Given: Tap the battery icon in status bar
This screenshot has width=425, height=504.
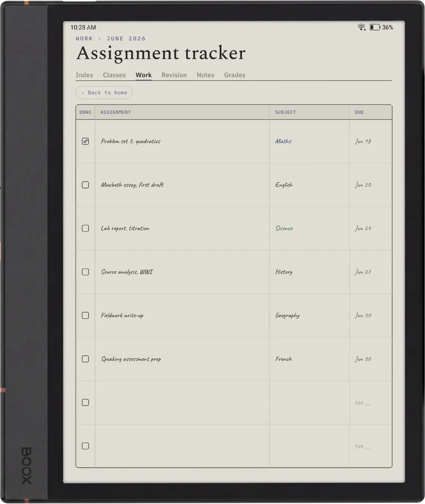Looking at the screenshot, I should pyautogui.click(x=374, y=27).
